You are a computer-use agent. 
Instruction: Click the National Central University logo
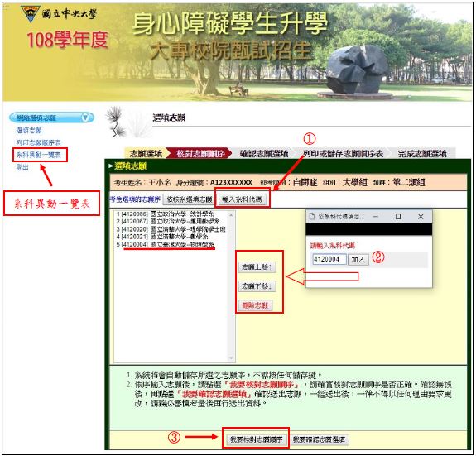pyautogui.click(x=30, y=13)
